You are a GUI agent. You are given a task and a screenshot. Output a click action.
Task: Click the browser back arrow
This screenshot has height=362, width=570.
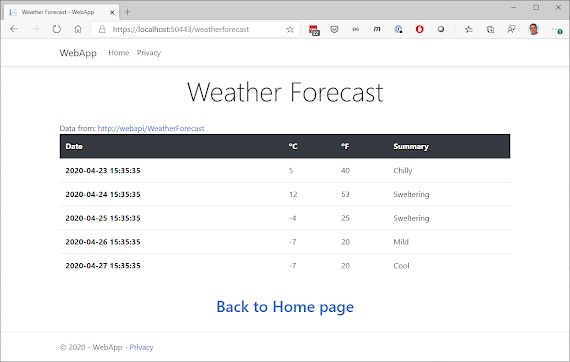(14, 29)
